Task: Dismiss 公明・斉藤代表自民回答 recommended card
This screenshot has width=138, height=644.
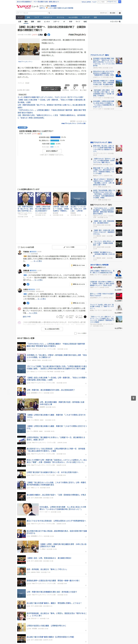Action: click(33, 217)
